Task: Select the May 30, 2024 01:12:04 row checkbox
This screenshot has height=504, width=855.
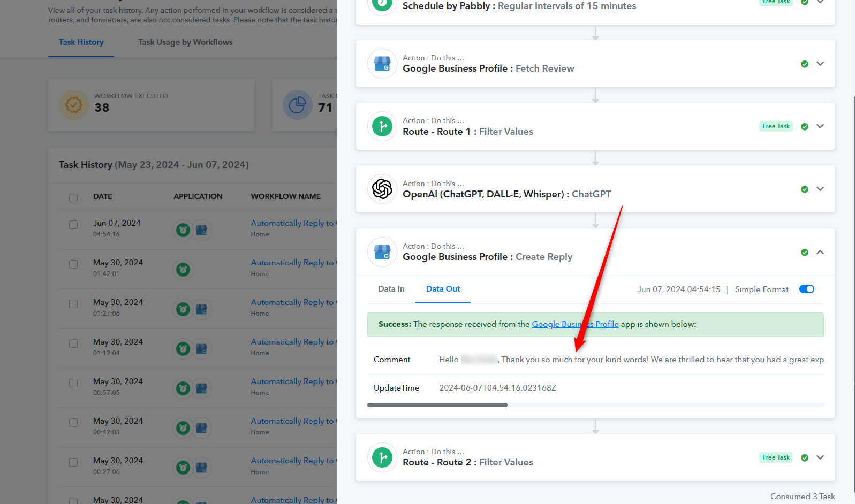Action: click(x=73, y=343)
